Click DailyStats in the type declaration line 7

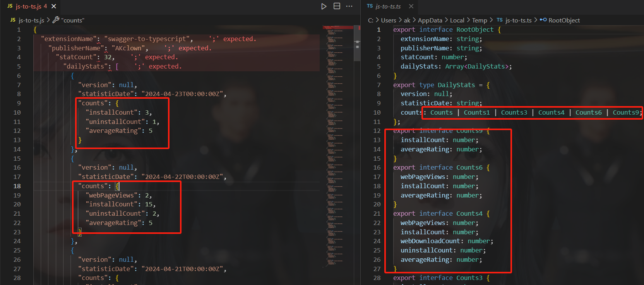click(456, 85)
